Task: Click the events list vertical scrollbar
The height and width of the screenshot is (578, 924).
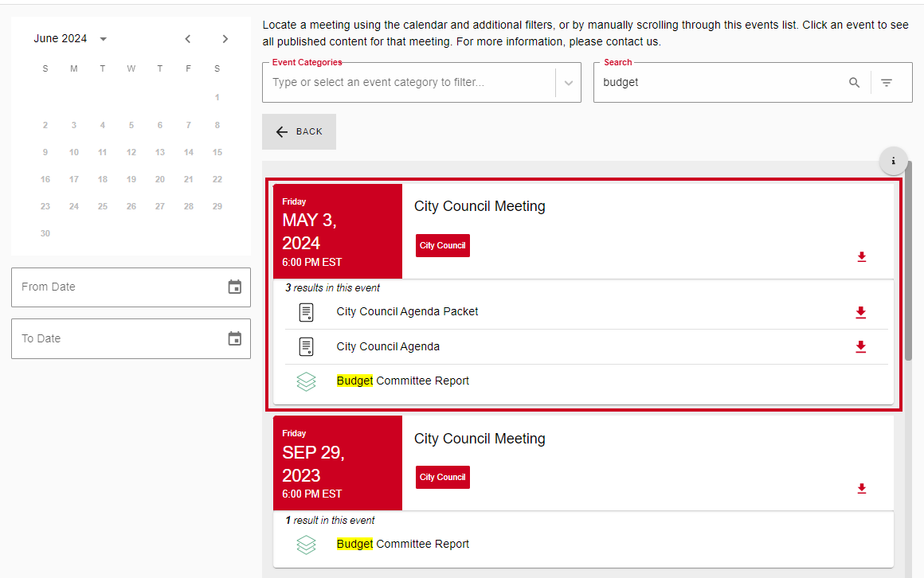Action: tap(909, 260)
